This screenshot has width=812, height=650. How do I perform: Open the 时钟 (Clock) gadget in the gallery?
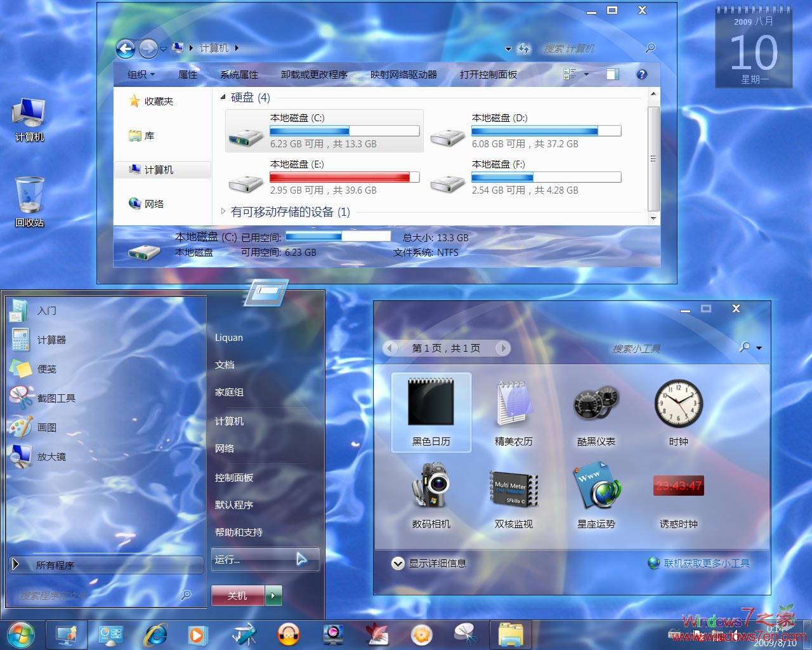tap(678, 402)
